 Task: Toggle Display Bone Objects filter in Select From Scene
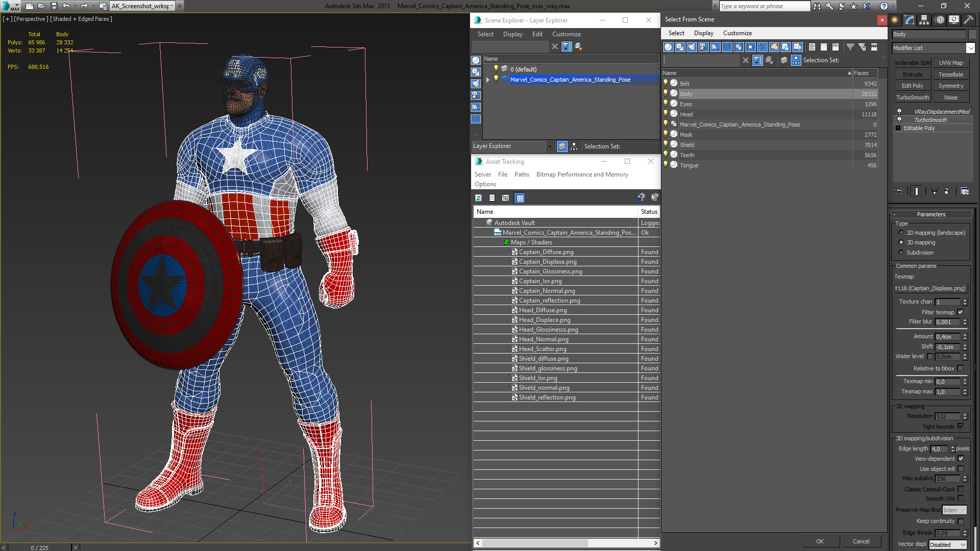(x=762, y=47)
